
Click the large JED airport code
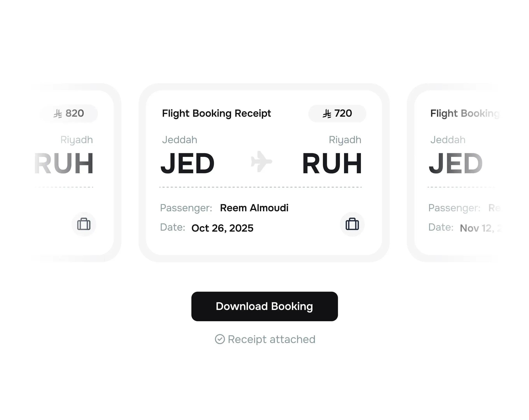click(x=187, y=162)
